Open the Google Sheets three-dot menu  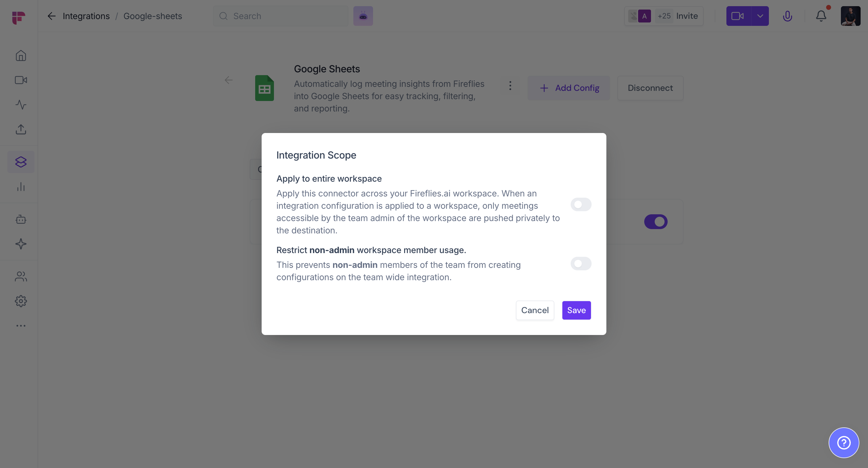(510, 86)
